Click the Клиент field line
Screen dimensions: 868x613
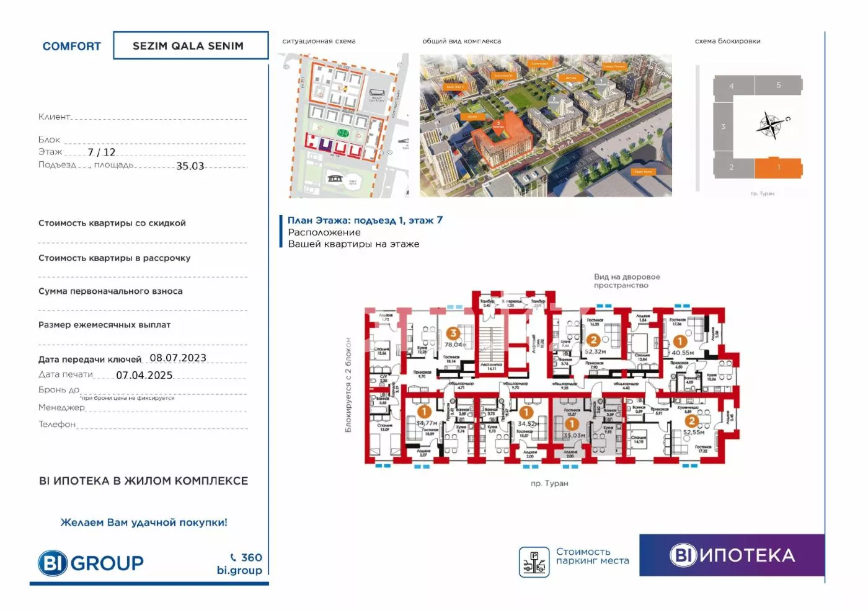(143, 117)
